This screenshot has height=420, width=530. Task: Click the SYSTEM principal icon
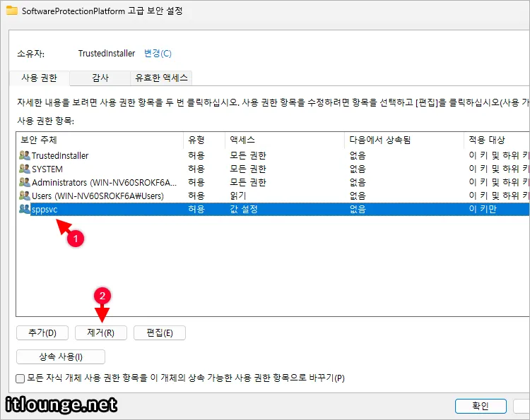[x=25, y=169]
